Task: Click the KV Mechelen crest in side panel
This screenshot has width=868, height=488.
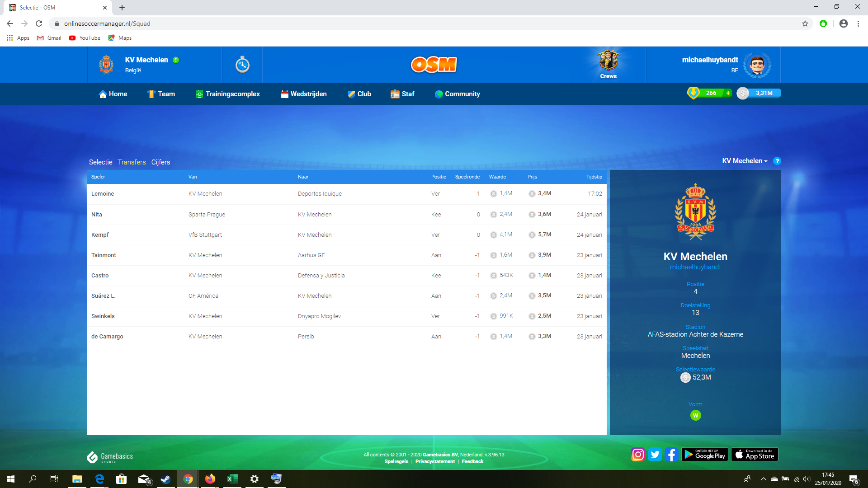Action: point(695,211)
